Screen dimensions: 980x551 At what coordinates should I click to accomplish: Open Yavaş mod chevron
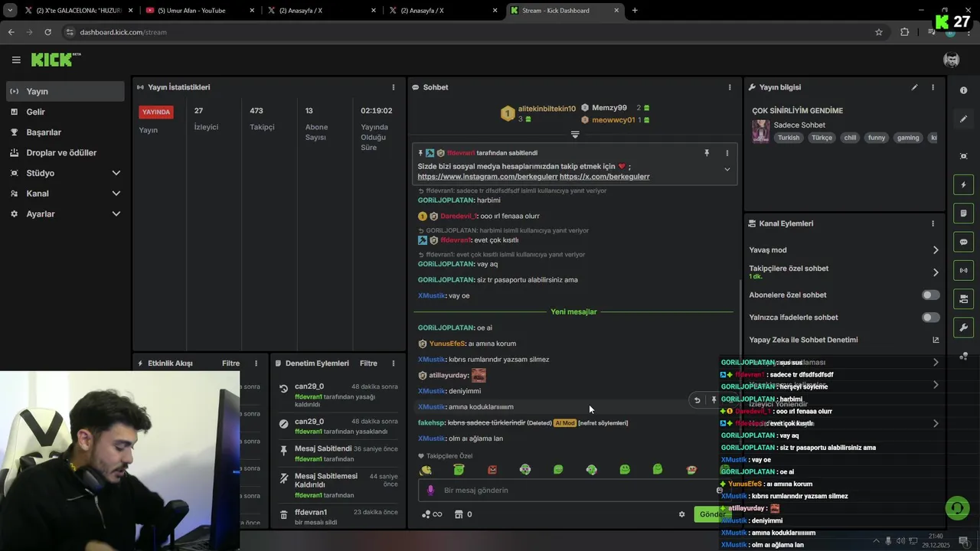click(x=936, y=250)
